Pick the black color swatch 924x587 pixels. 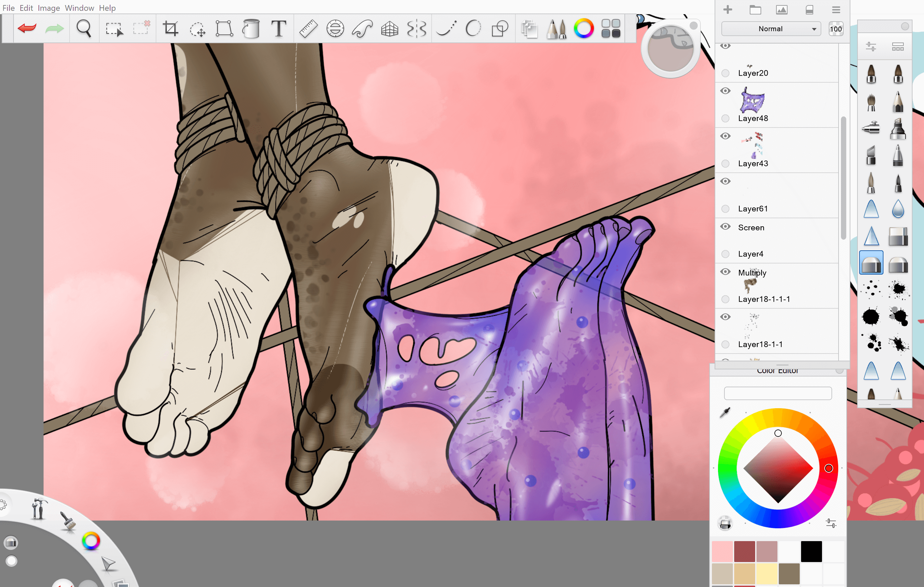(811, 551)
